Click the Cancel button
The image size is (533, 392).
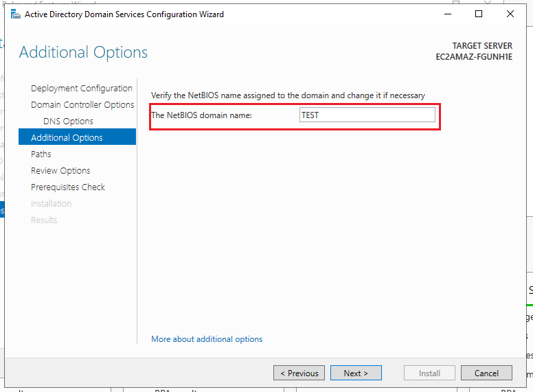tap(486, 373)
